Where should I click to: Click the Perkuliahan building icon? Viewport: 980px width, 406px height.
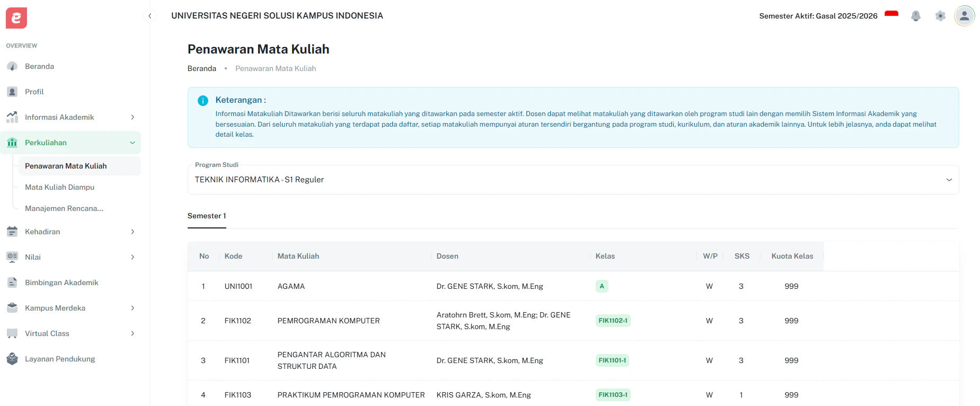click(12, 143)
